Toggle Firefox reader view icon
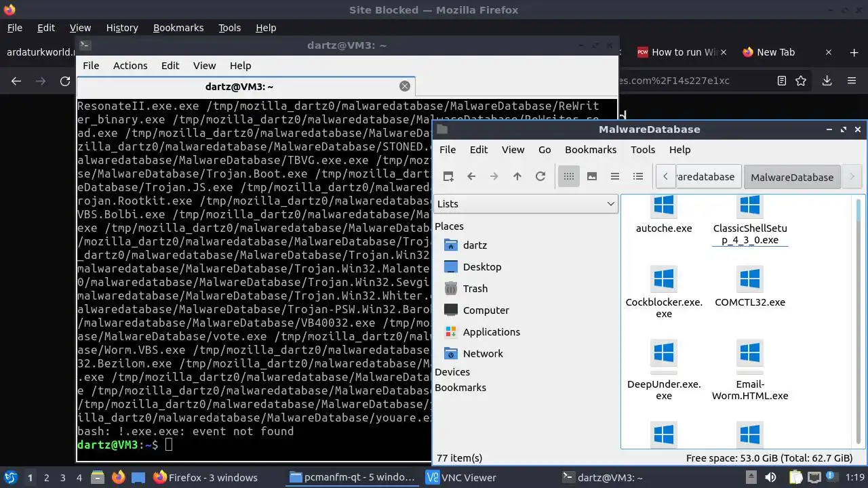Viewport: 868px width, 488px height. click(782, 81)
